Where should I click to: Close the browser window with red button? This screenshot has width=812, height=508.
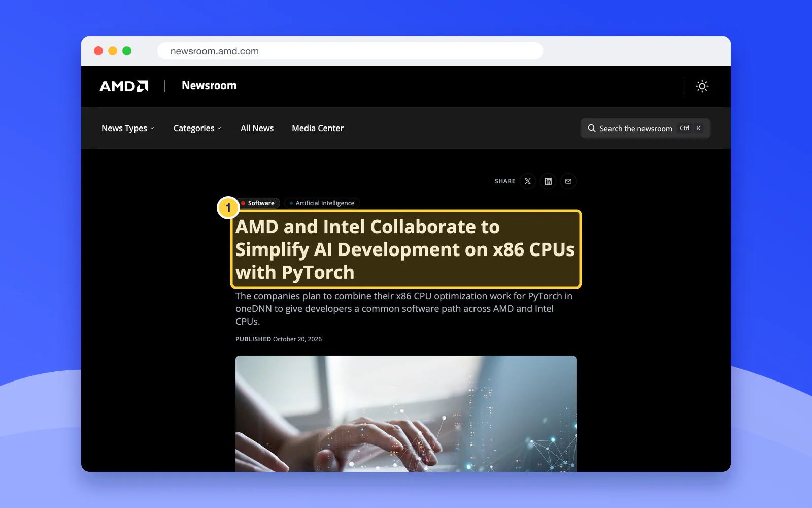(98, 51)
